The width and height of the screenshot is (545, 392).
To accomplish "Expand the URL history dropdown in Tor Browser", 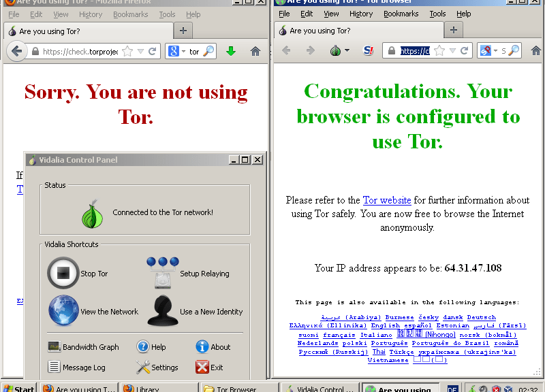I will 452,51.
